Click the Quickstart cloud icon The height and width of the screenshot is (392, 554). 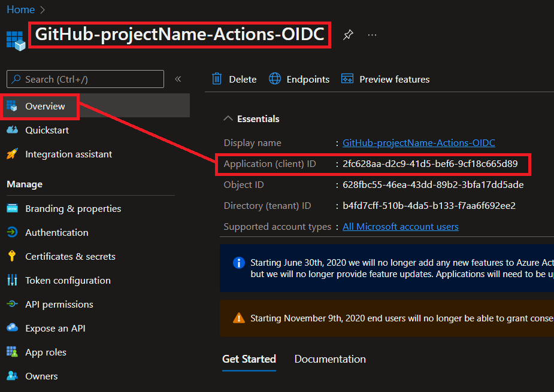click(x=13, y=130)
